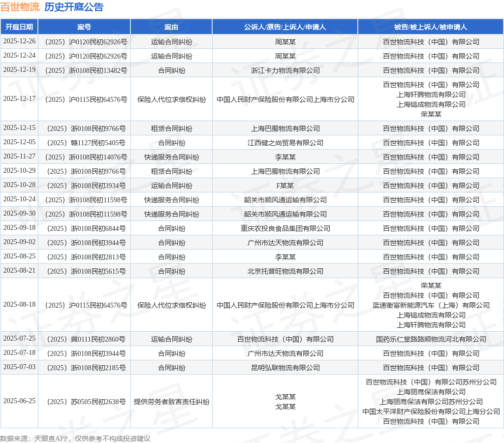The width and height of the screenshot is (504, 443).
Task: Click plaintiff 重庆农投良食品集团有限公司
Action: pyautogui.click(x=285, y=228)
